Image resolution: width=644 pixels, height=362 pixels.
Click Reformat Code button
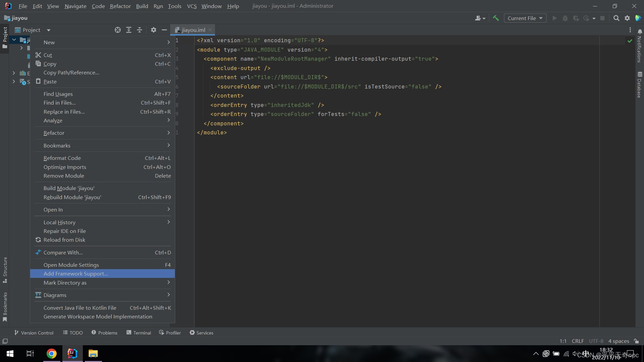coord(62,158)
